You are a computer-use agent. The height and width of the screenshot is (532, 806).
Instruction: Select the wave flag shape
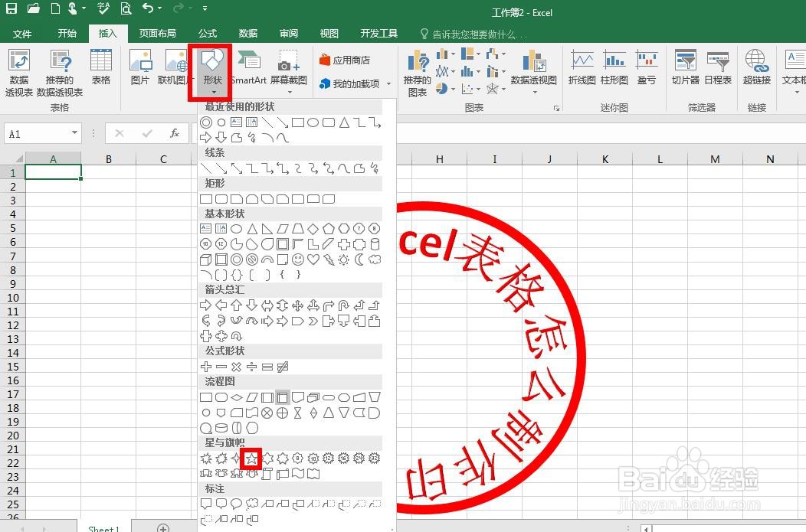(x=297, y=474)
